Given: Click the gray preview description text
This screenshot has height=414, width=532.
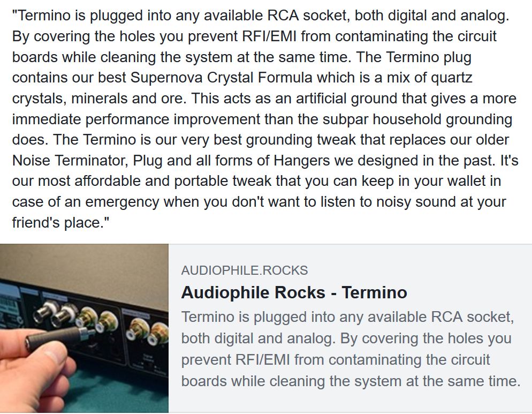Looking at the screenshot, I should (x=351, y=349).
